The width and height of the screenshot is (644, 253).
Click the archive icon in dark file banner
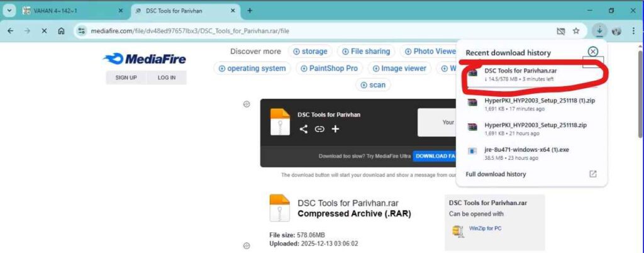click(x=280, y=121)
